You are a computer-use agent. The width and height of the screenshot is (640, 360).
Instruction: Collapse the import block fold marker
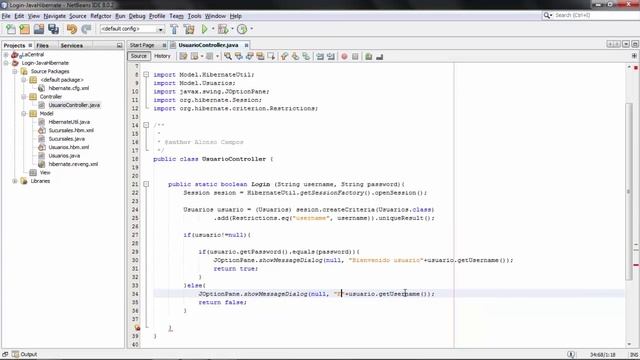pyautogui.click(x=146, y=75)
